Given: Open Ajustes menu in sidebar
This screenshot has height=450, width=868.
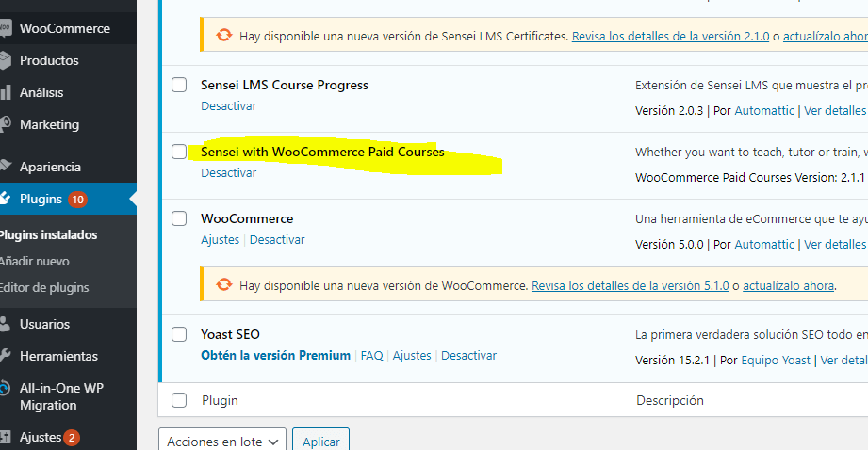Looking at the screenshot, I should pos(41,437).
